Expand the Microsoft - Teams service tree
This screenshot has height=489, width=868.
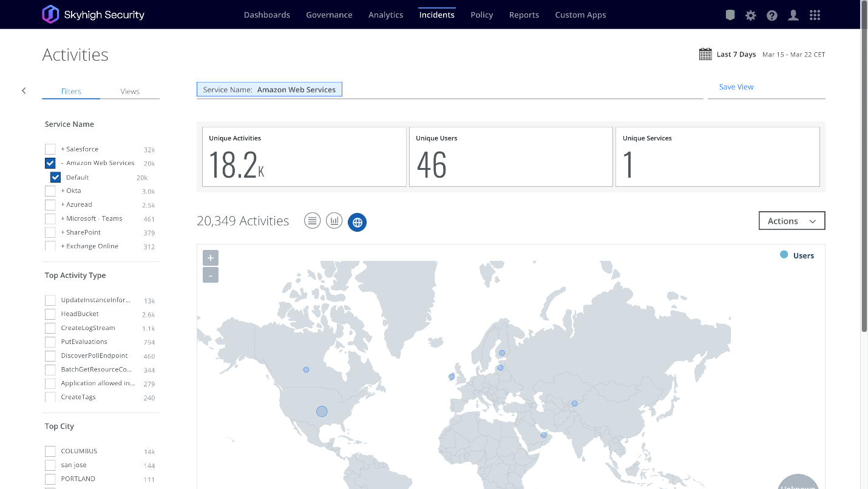click(63, 219)
